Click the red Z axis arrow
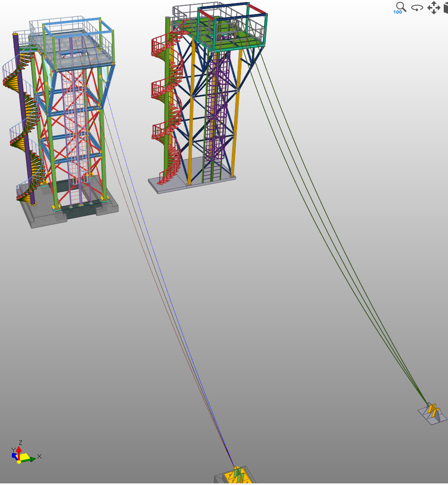 19,449
